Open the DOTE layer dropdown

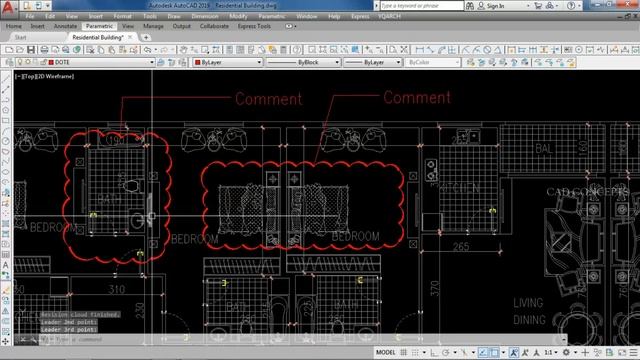(x=152, y=62)
